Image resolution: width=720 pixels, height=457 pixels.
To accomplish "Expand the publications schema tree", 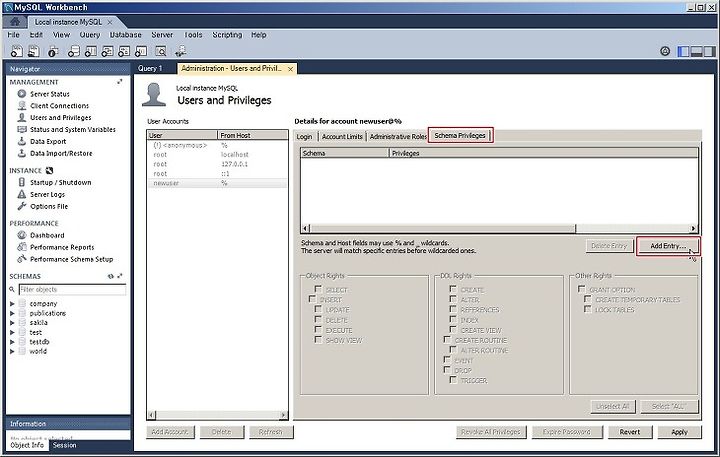I will point(12,313).
